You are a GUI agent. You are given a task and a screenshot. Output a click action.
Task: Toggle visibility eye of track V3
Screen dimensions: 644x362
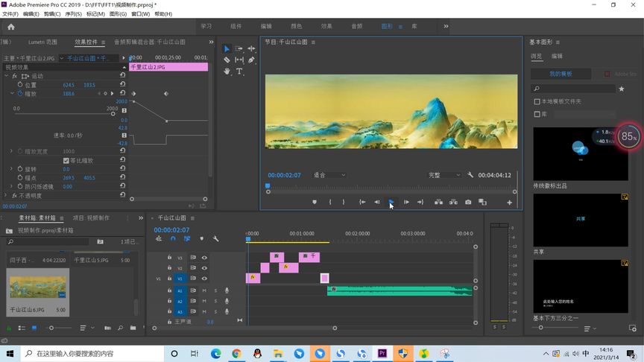pos(204,258)
